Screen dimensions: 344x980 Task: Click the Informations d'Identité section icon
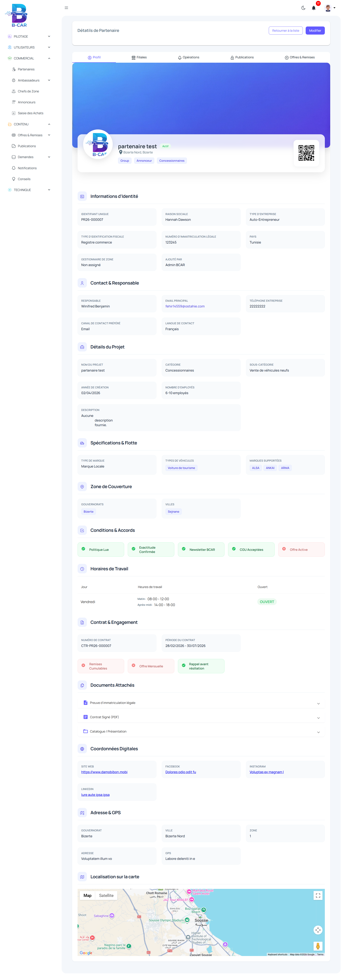click(82, 196)
